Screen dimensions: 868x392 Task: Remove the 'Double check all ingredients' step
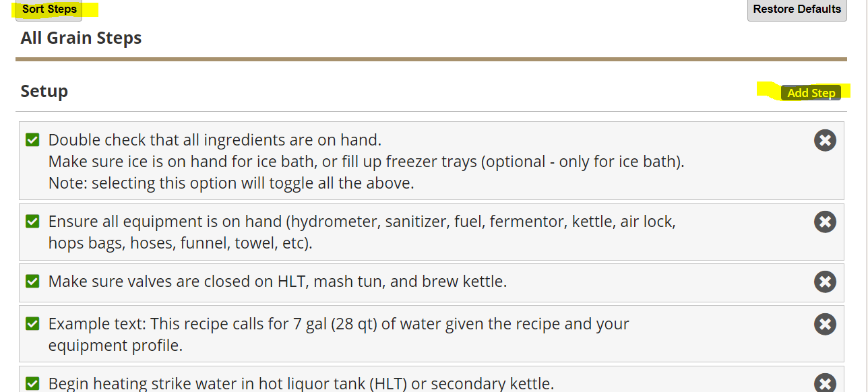[x=825, y=140]
